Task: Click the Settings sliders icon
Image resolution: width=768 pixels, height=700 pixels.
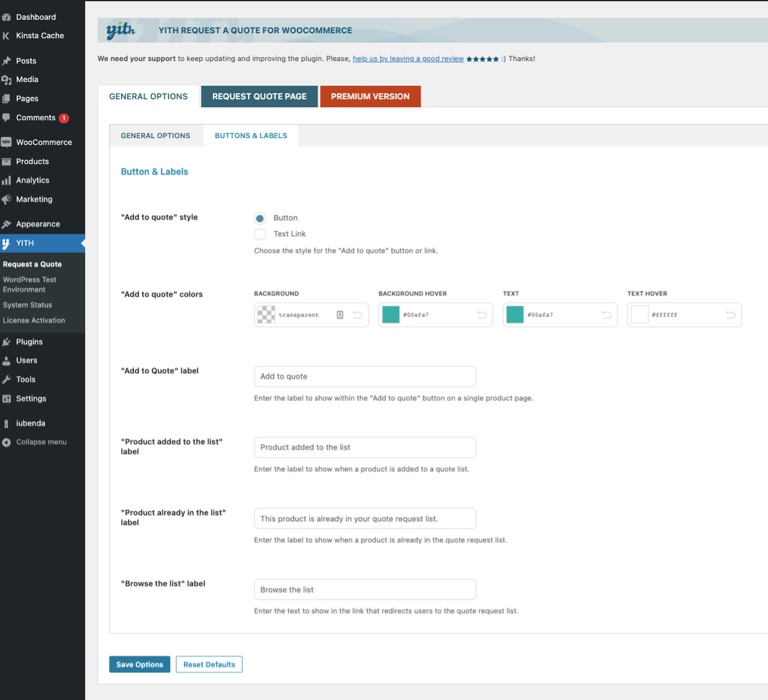Action: coord(6,398)
